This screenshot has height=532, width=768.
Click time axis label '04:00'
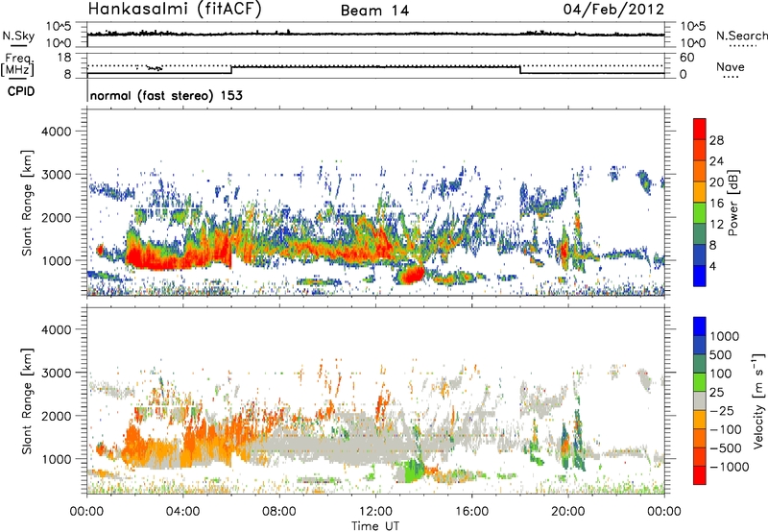click(183, 512)
